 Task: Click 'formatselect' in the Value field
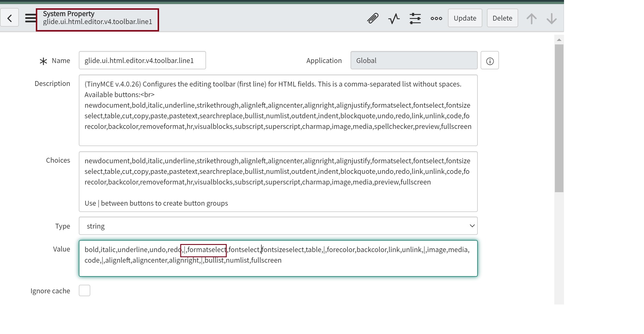[207, 250]
